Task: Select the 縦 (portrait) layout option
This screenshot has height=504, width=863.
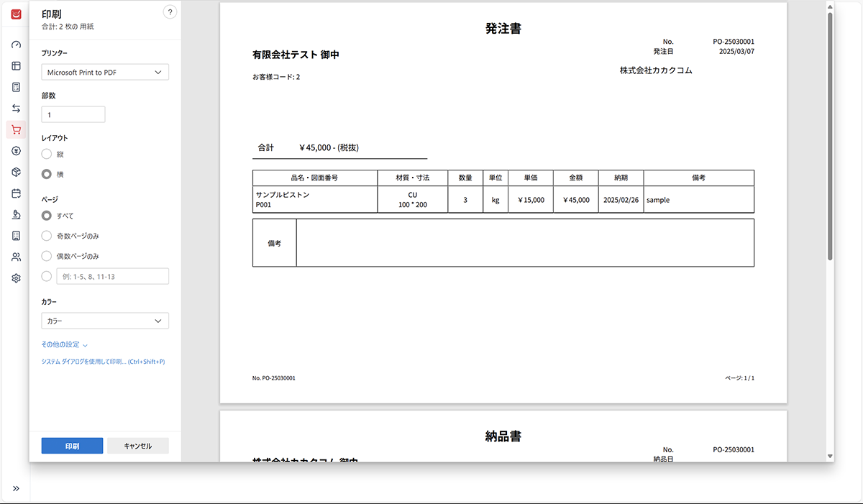Action: point(47,154)
